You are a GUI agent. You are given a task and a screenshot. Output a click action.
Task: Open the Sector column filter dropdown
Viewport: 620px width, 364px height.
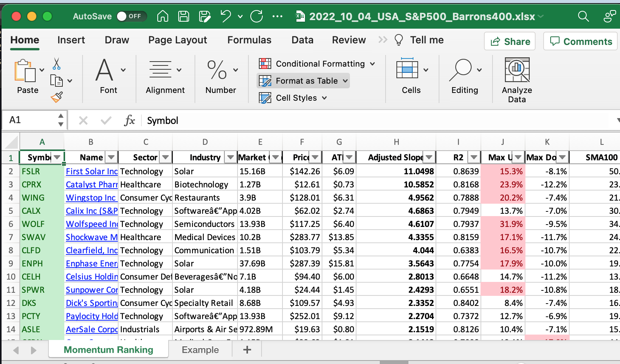click(x=165, y=157)
